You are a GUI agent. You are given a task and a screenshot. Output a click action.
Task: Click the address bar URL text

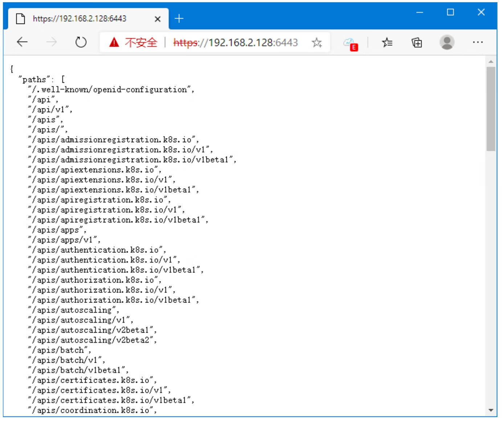[236, 42]
